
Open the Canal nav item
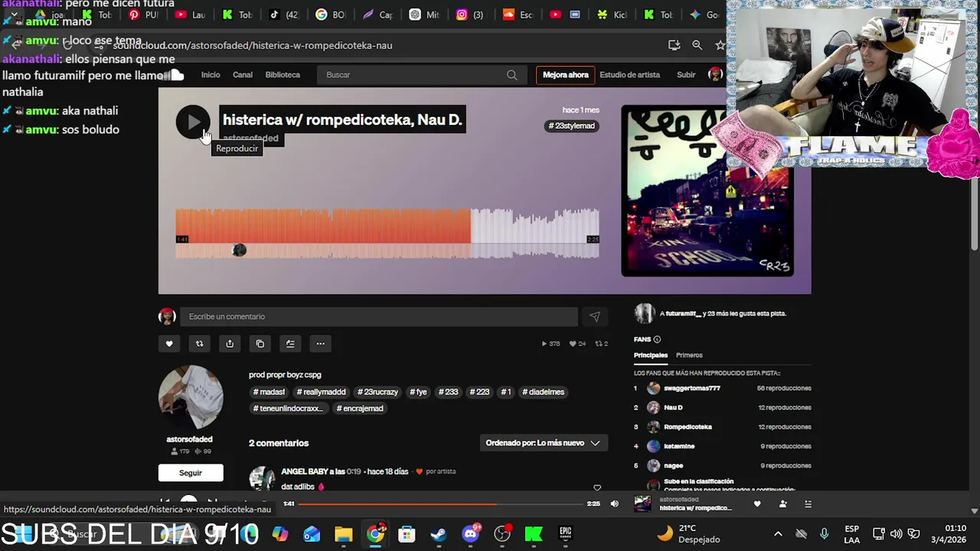click(243, 75)
